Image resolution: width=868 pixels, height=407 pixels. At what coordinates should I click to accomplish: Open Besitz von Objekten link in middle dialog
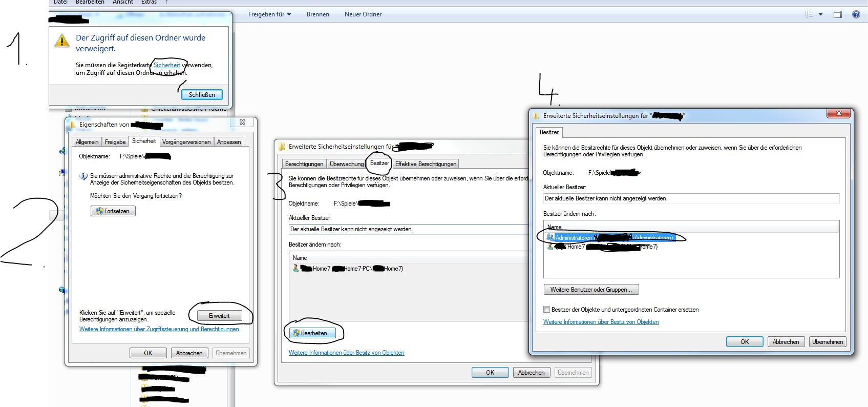(x=347, y=353)
